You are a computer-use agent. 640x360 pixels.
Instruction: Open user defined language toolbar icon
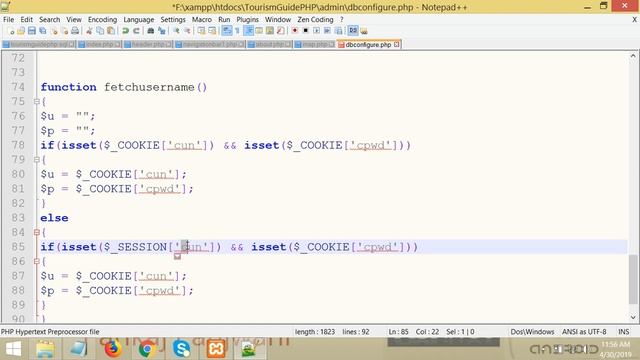(259, 31)
